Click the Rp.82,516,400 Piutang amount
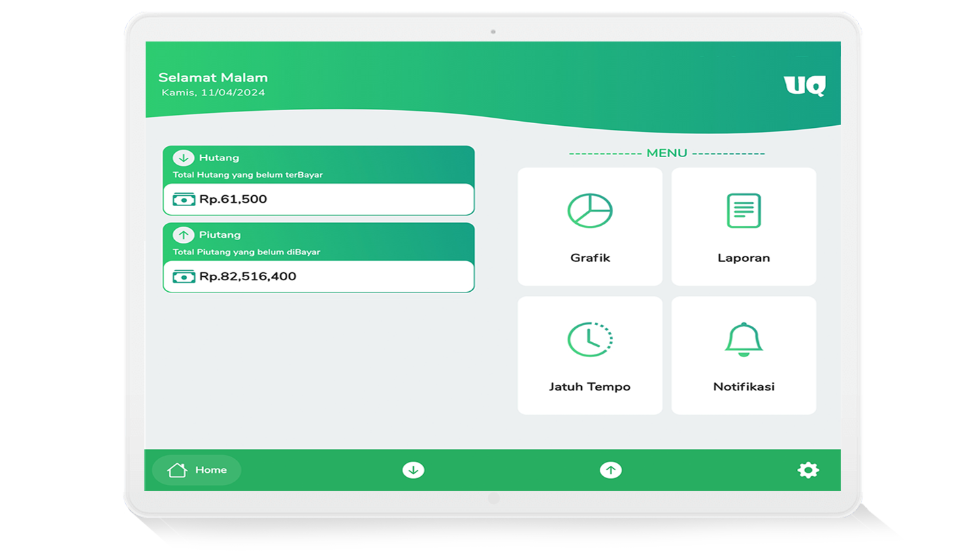The height and width of the screenshot is (551, 980). tap(248, 276)
